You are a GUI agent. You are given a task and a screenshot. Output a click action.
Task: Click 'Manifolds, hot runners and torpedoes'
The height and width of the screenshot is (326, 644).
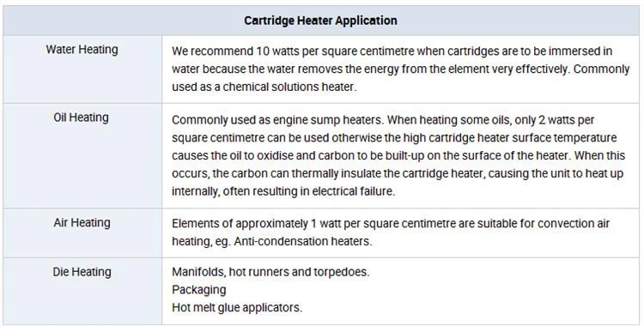point(270,272)
